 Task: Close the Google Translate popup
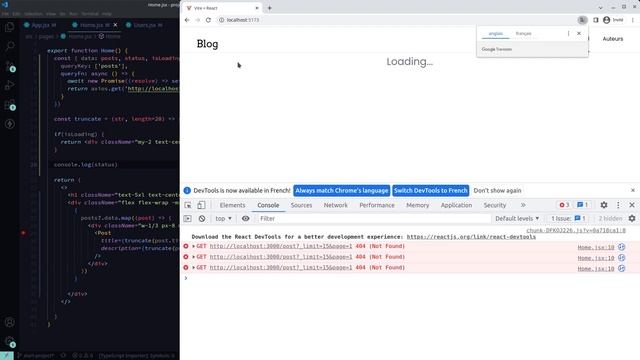pyautogui.click(x=579, y=33)
